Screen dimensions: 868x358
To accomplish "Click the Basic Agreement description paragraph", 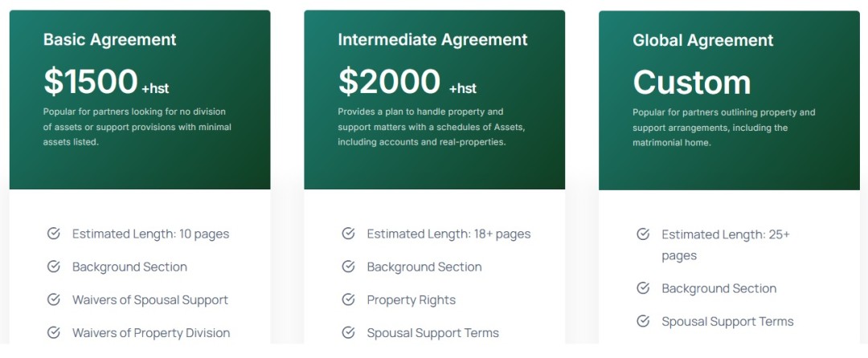I will pyautogui.click(x=137, y=127).
